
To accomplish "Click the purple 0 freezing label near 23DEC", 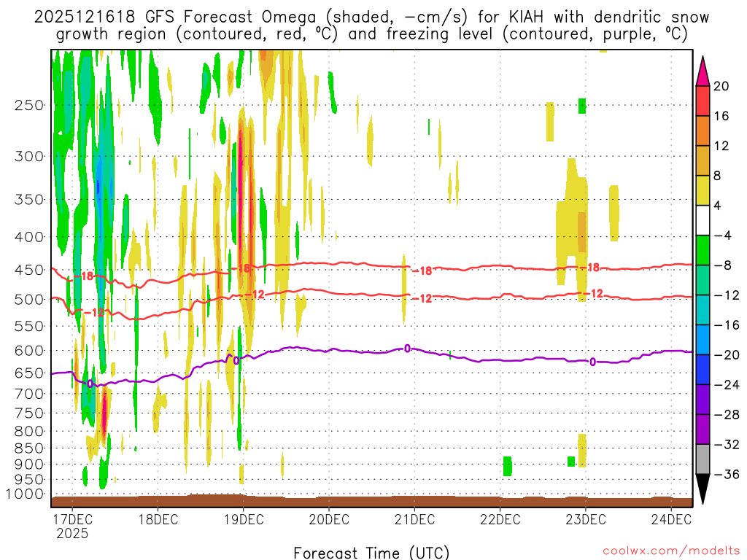I will click(592, 362).
